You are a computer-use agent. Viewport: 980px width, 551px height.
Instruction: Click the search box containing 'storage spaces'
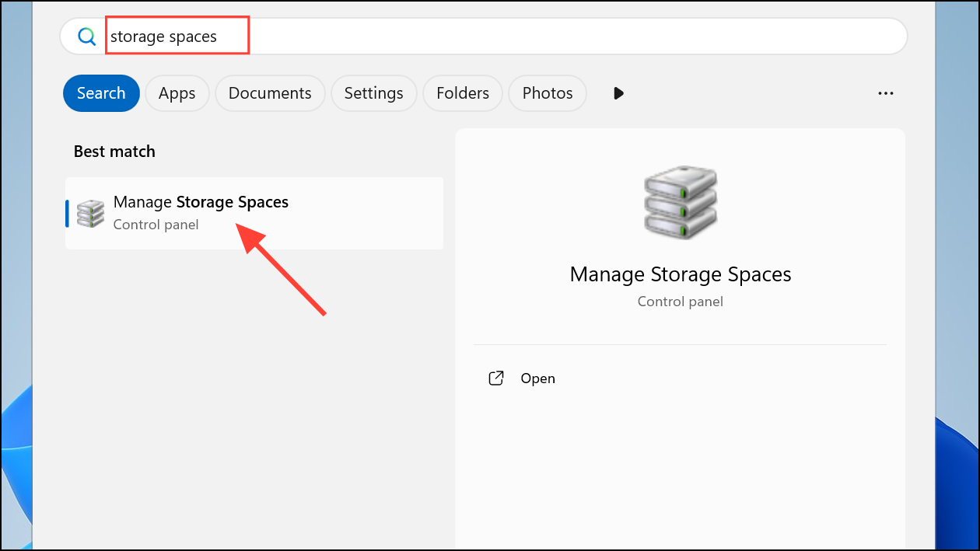pos(484,37)
